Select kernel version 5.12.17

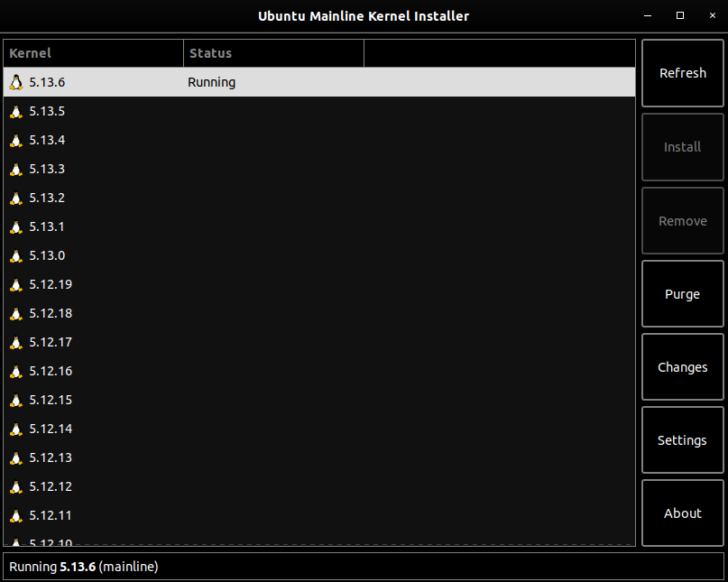pyautogui.click(x=319, y=342)
